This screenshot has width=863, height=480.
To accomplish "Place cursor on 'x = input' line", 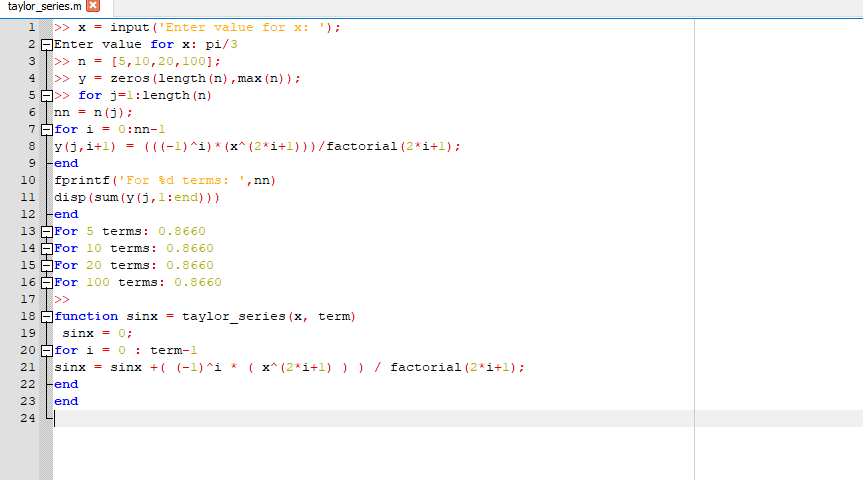I will [197, 28].
